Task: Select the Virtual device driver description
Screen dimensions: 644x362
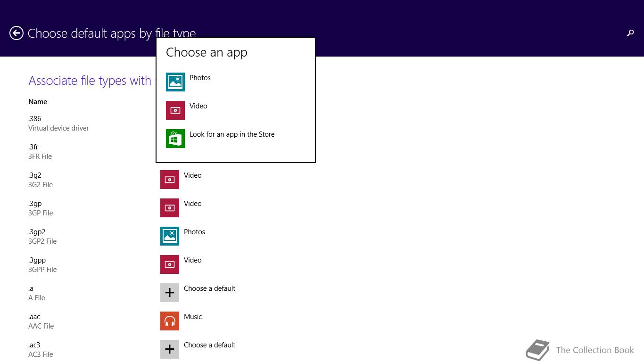Action: point(58,128)
